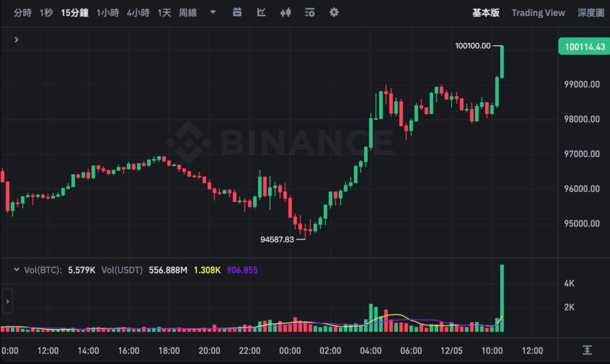The image size is (610, 364).
Task: Click the auto-fit price scale icon
Action: [x=587, y=350]
